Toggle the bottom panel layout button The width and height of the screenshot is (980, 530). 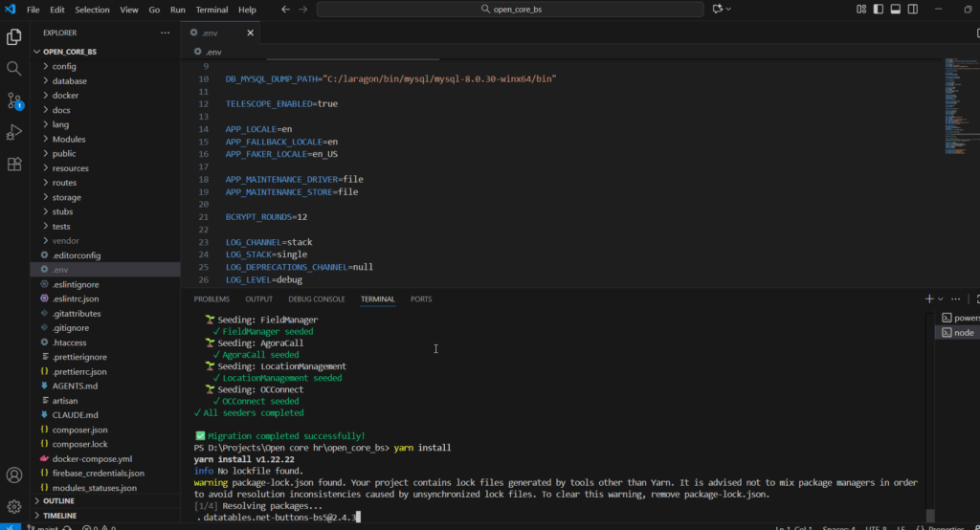pyautogui.click(x=897, y=10)
